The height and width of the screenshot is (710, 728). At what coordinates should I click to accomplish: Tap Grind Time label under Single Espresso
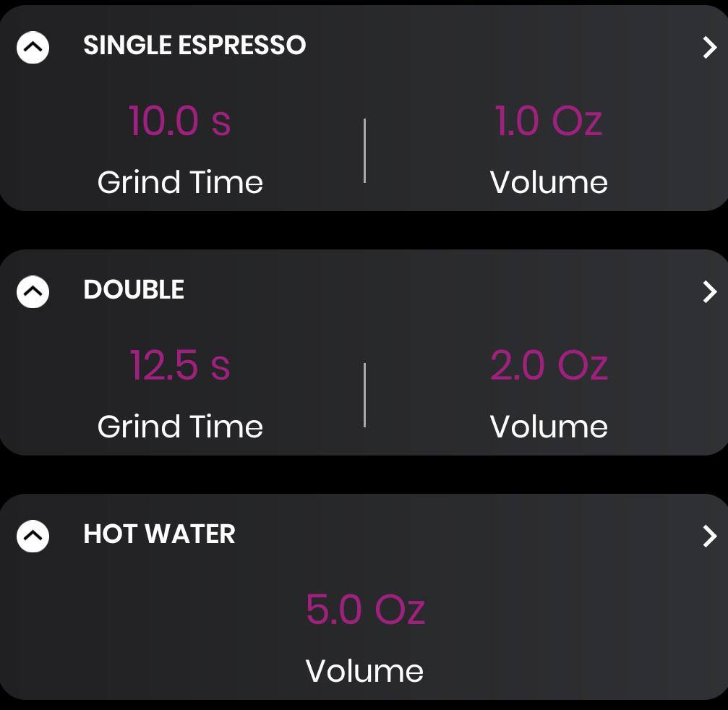click(180, 182)
